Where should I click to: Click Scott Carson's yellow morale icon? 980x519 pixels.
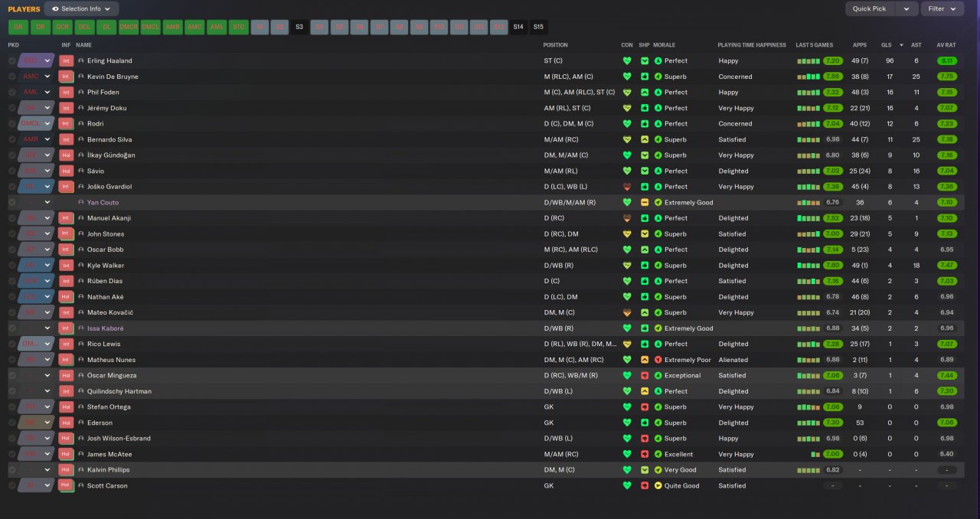(658, 485)
